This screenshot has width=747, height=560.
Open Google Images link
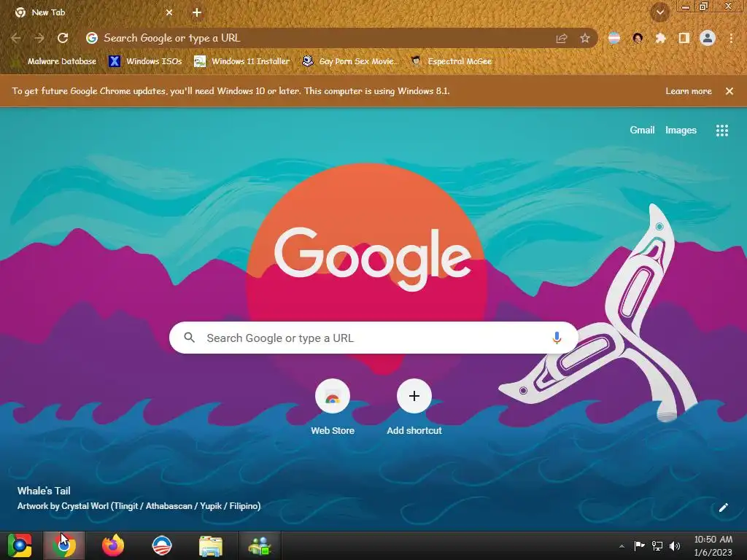point(681,130)
